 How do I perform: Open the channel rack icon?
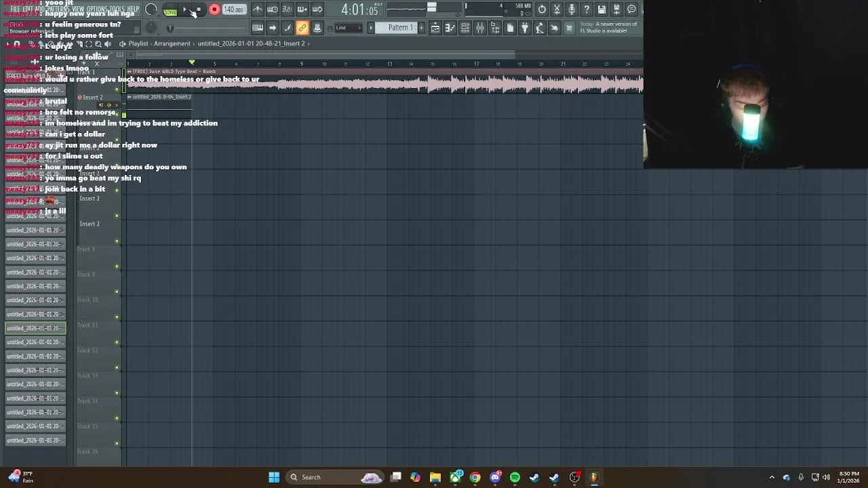click(x=465, y=28)
